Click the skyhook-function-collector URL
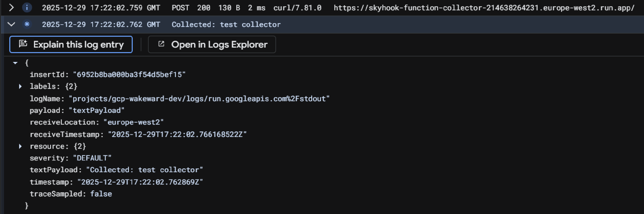Image resolution: width=644 pixels, height=214 pixels. pyautogui.click(x=484, y=8)
